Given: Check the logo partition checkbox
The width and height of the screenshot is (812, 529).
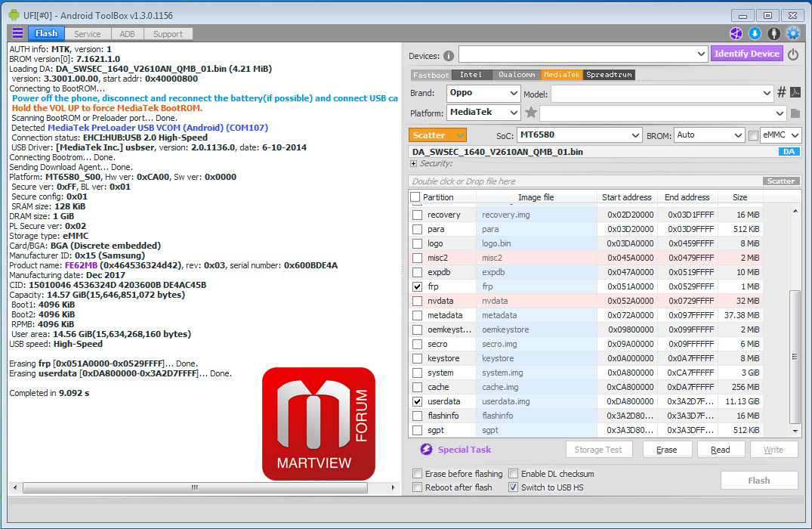Looking at the screenshot, I should pyautogui.click(x=417, y=243).
